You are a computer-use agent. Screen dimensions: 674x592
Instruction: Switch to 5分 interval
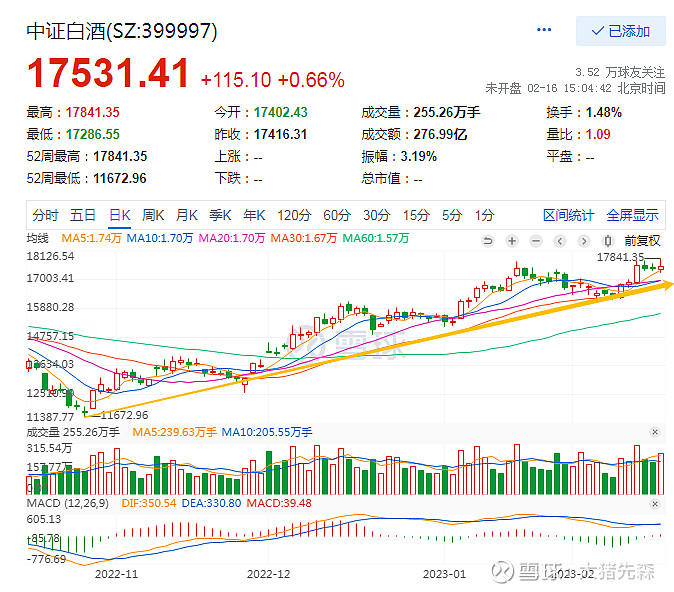pyautogui.click(x=452, y=215)
